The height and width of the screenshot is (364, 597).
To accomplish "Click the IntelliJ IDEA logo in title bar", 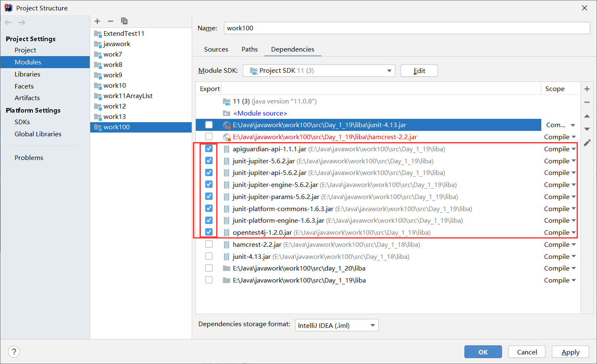I will (8, 8).
